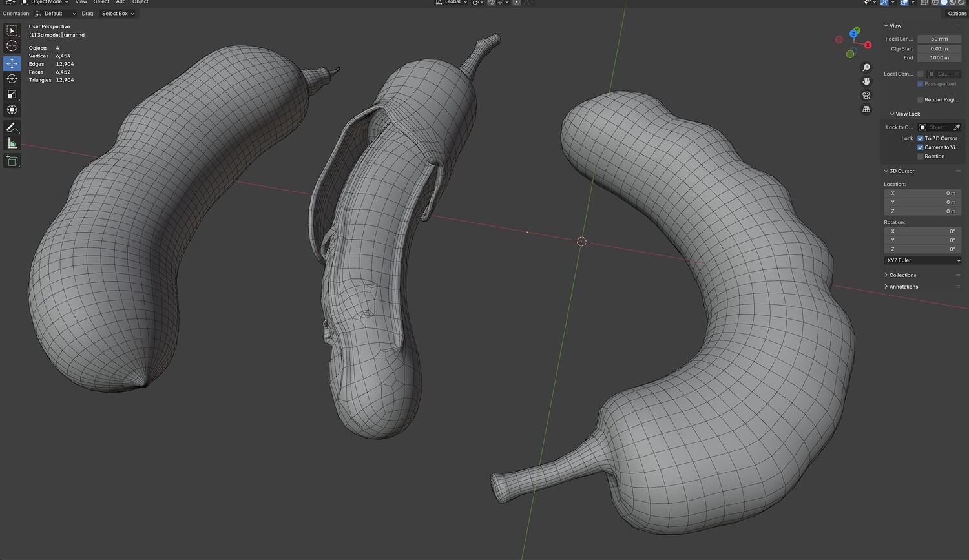Click the Vertices 6,454 statistic
The height and width of the screenshot is (560, 969).
[50, 56]
